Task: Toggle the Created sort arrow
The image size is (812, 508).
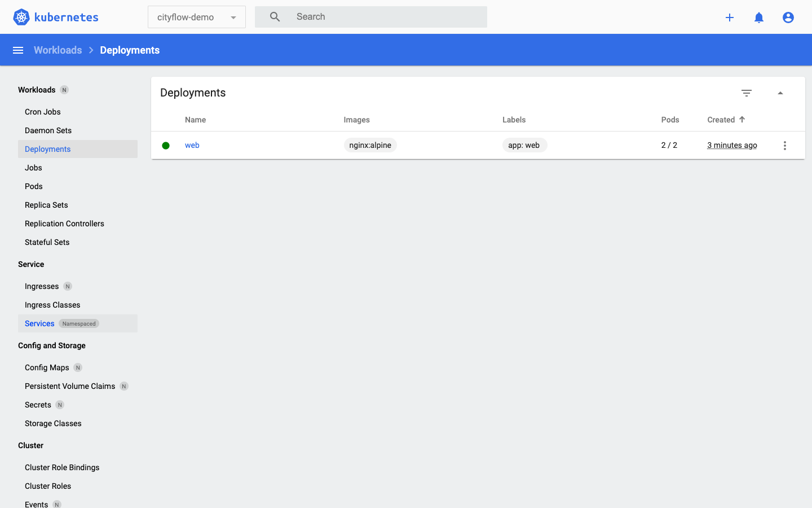Action: [x=742, y=119]
